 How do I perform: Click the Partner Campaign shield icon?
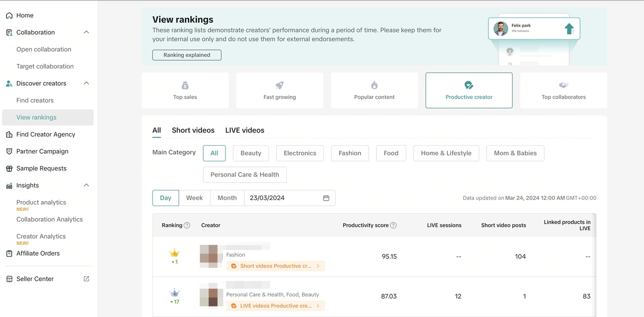click(9, 152)
